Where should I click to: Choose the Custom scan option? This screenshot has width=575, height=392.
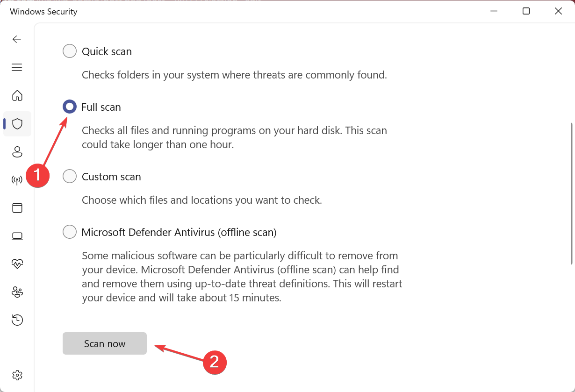(x=70, y=177)
